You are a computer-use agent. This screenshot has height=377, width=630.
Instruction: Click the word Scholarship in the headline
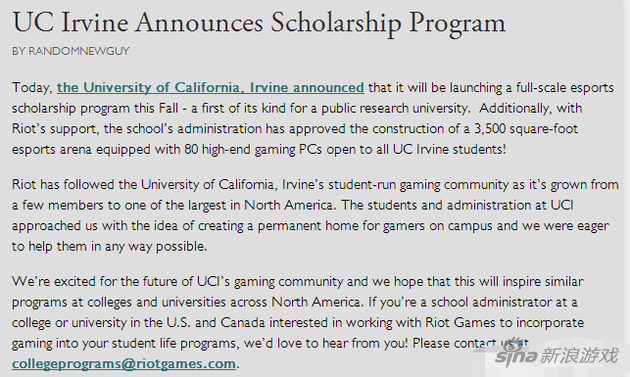[335, 23]
